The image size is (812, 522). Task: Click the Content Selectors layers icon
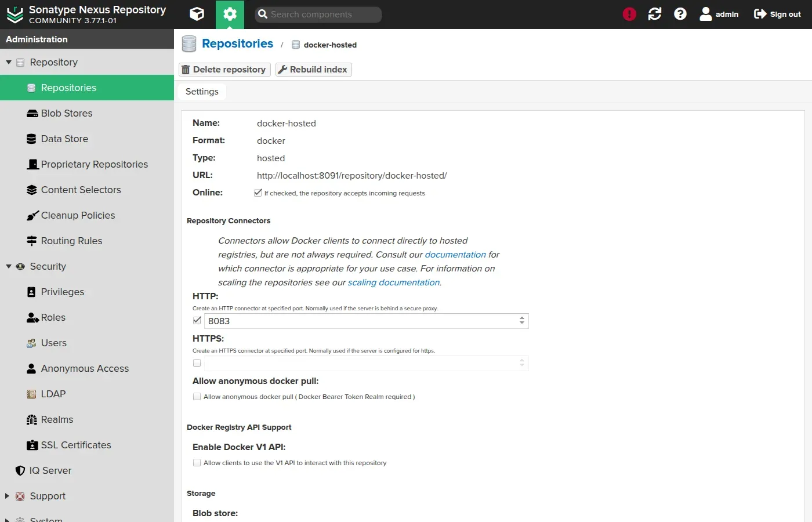(x=32, y=190)
